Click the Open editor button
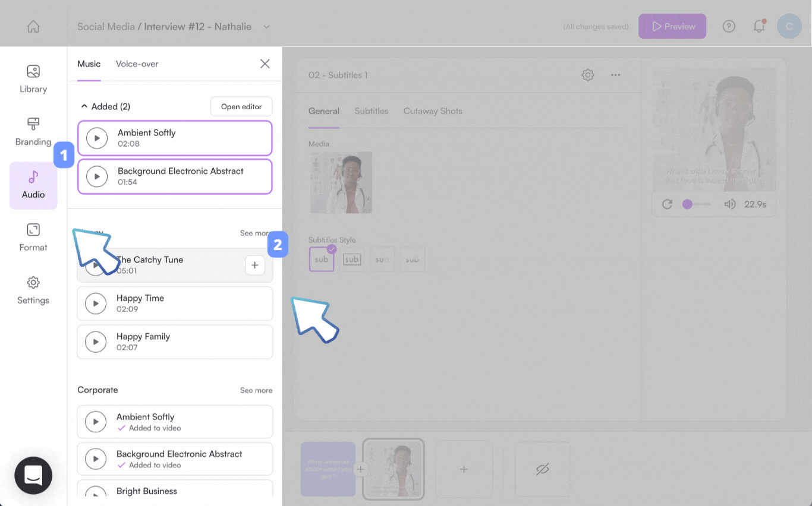 pos(241,107)
